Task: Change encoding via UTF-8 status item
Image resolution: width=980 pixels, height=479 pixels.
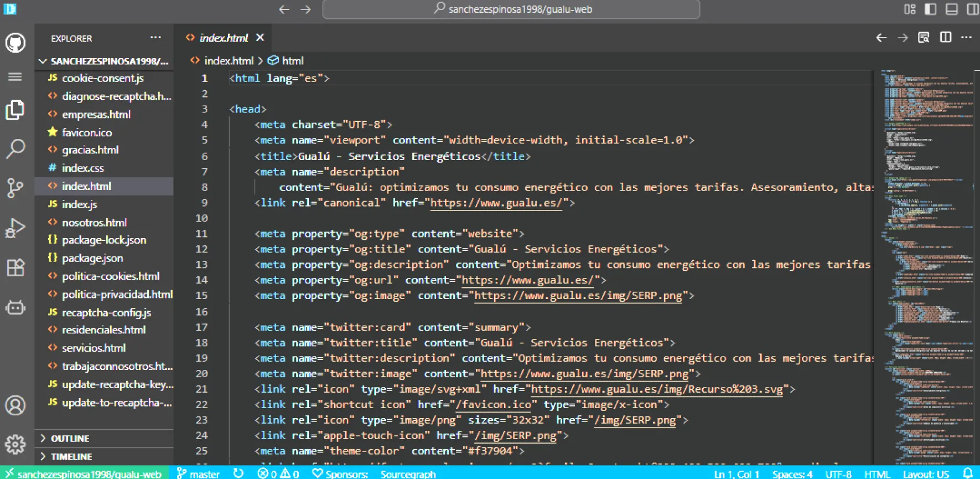Action: click(x=838, y=474)
